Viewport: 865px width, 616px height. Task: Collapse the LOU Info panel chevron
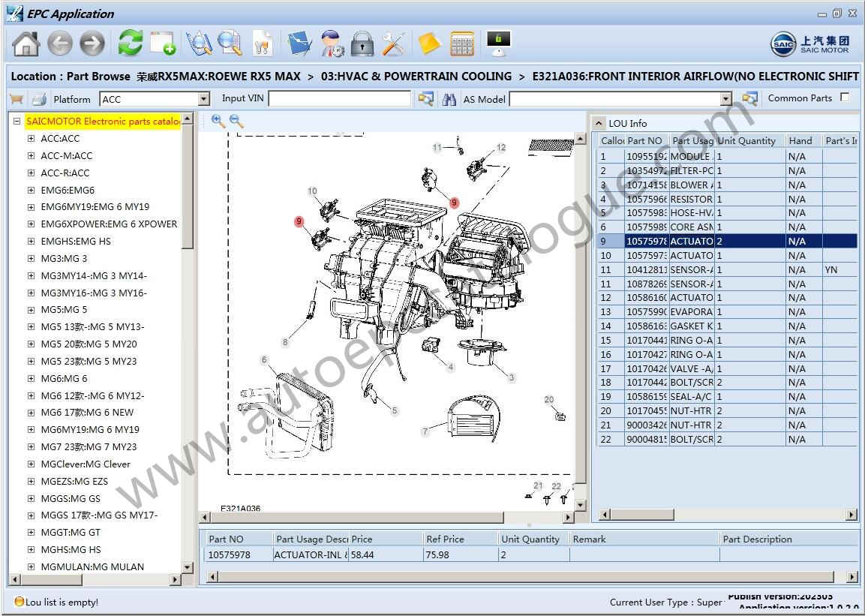point(599,123)
